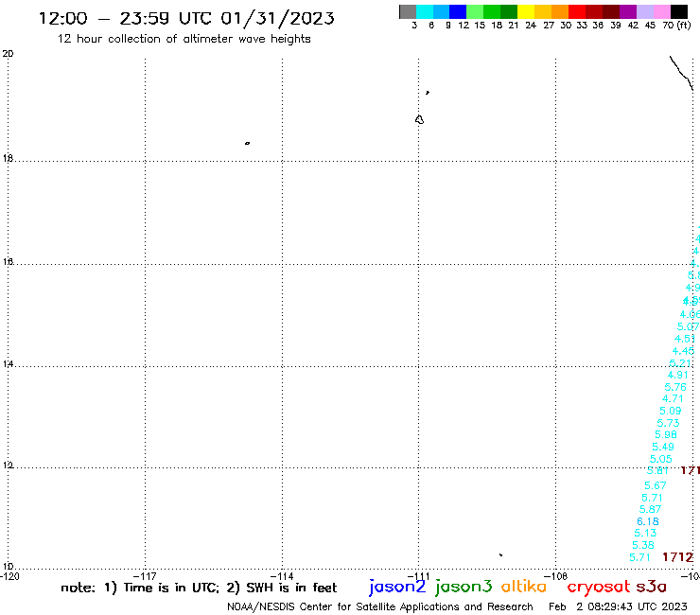
Task: Click the note about UTC and SWH
Action: tap(199, 588)
